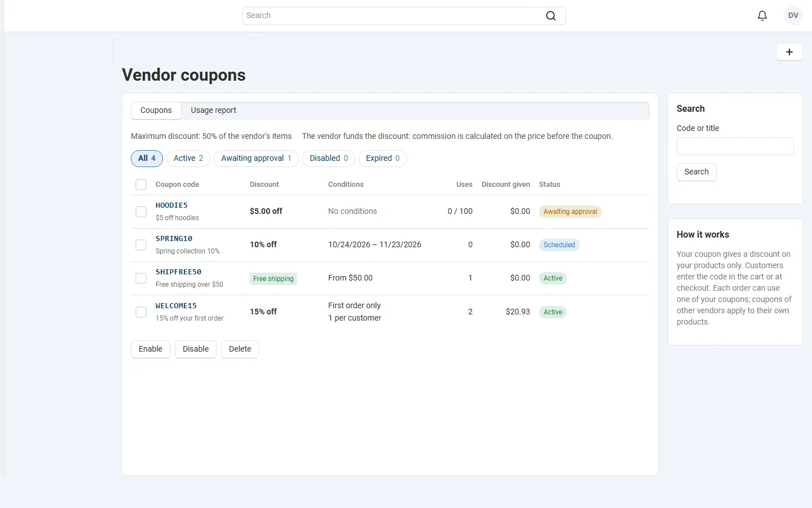
Task: Click the $20.93 discount given value
Action: (518, 312)
